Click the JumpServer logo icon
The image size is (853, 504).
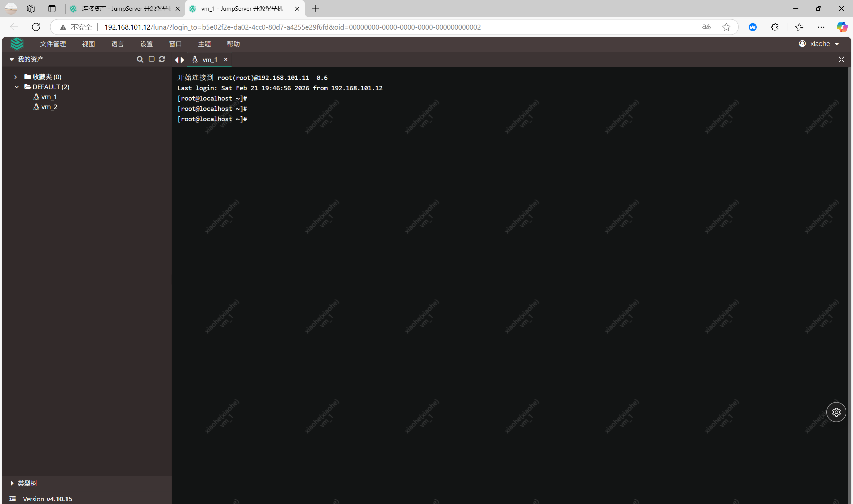coord(17,44)
